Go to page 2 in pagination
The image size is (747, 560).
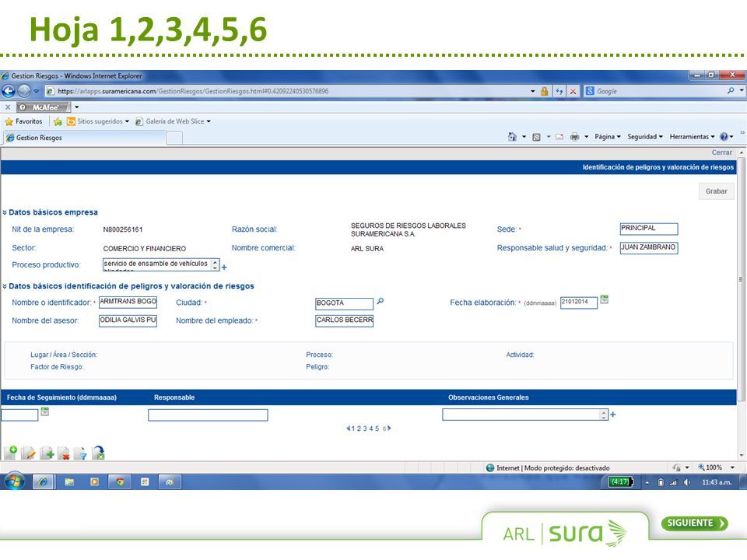(359, 429)
